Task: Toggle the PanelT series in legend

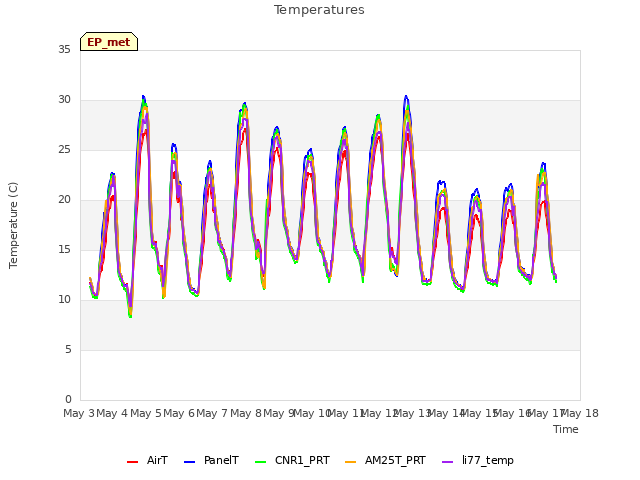Action: pyautogui.click(x=211, y=461)
